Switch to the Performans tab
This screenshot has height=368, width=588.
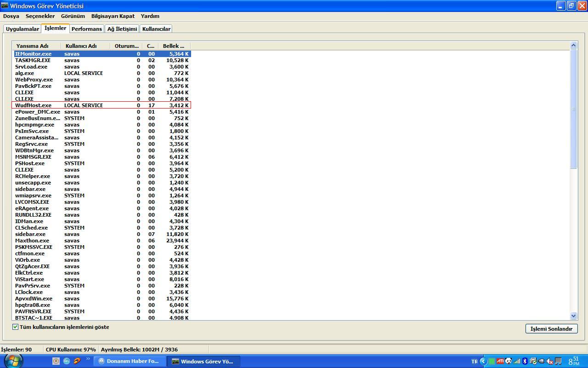(x=86, y=29)
